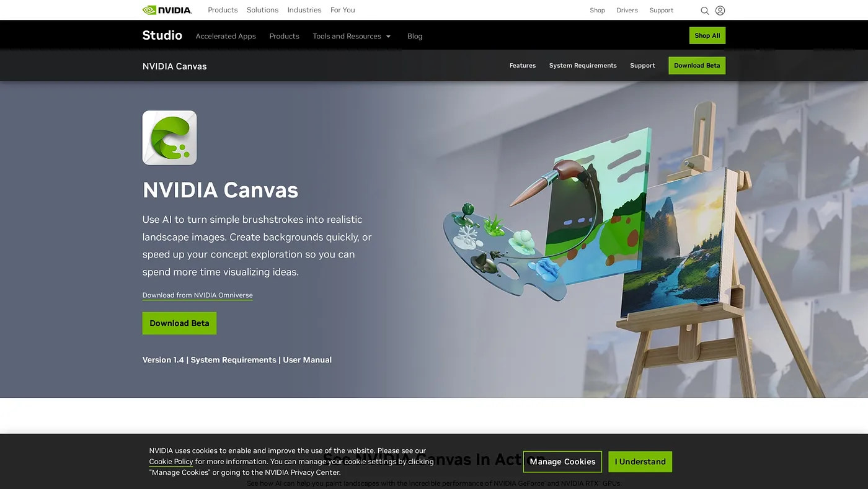
Task: Open the Products top menu
Action: point(223,10)
